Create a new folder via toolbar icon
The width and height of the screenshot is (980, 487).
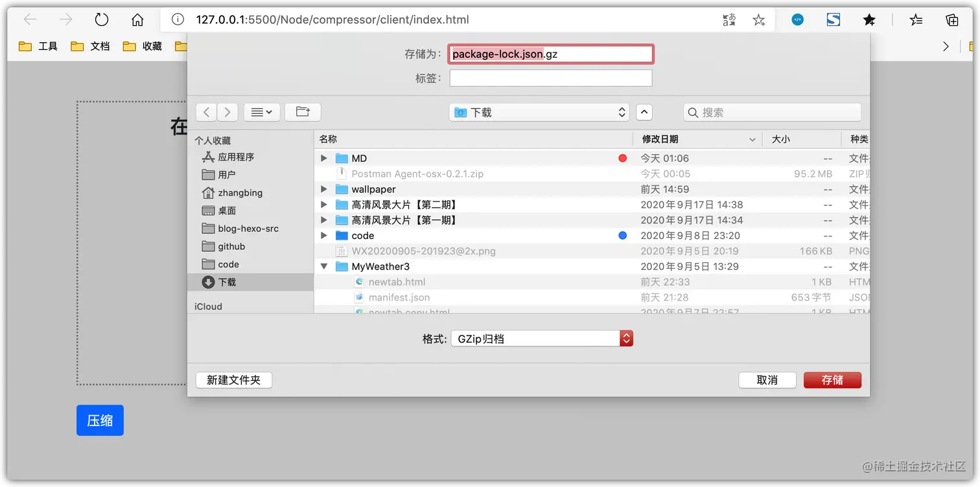tap(303, 112)
